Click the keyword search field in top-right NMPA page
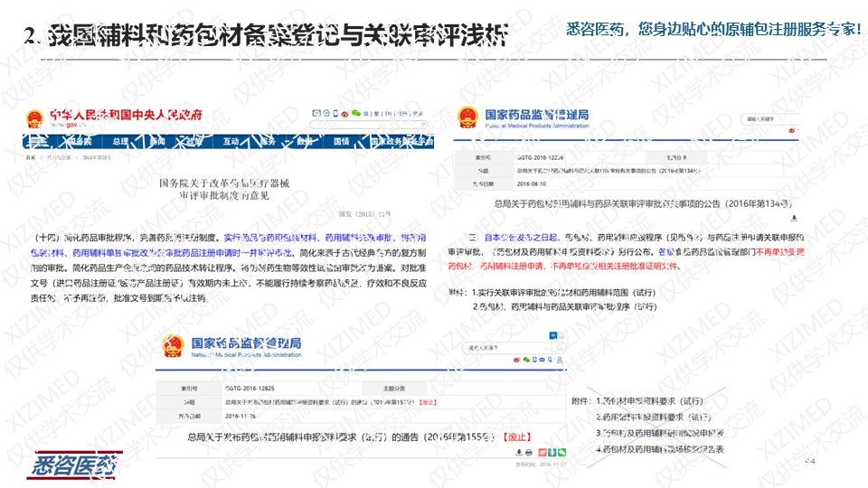This screenshot has height=488, width=868. [x=762, y=119]
